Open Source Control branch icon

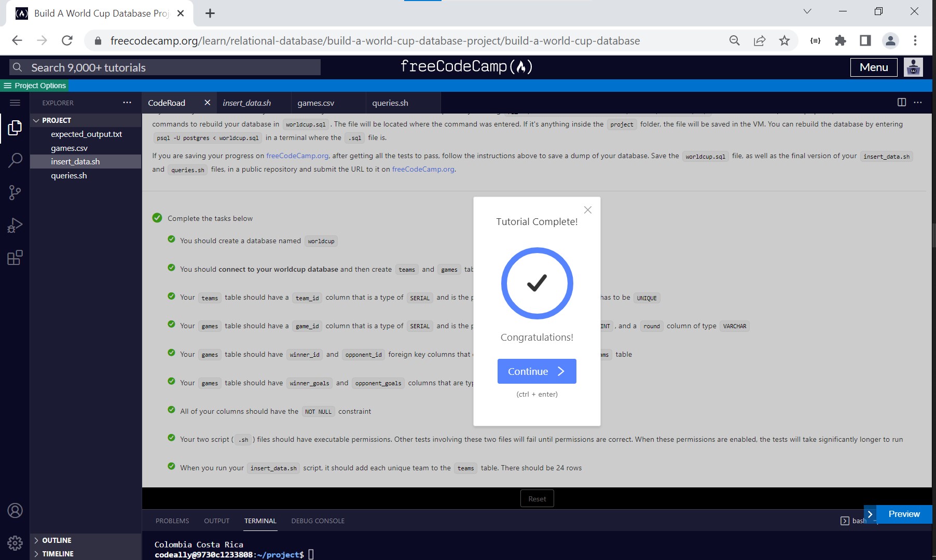[15, 193]
